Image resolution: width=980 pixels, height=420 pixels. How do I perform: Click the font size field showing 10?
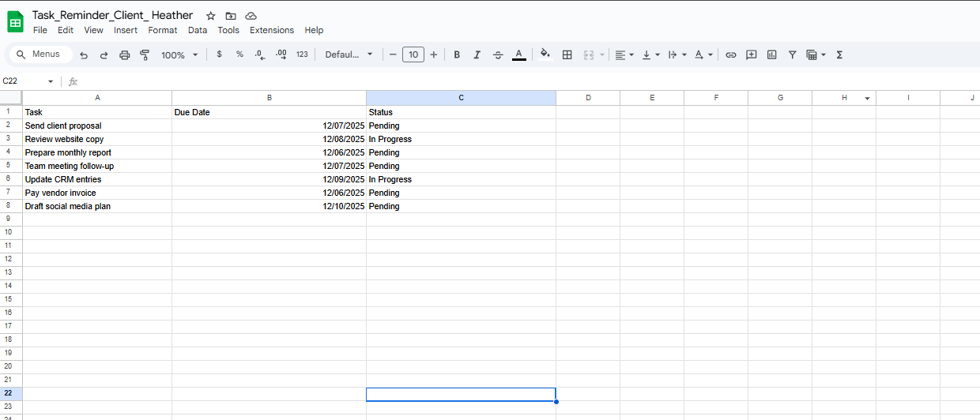pyautogui.click(x=413, y=54)
